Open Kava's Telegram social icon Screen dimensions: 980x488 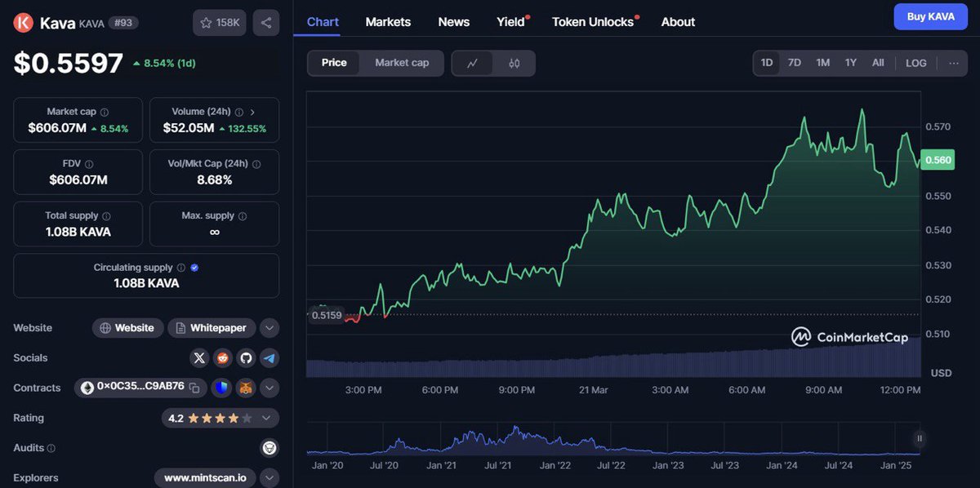[269, 358]
